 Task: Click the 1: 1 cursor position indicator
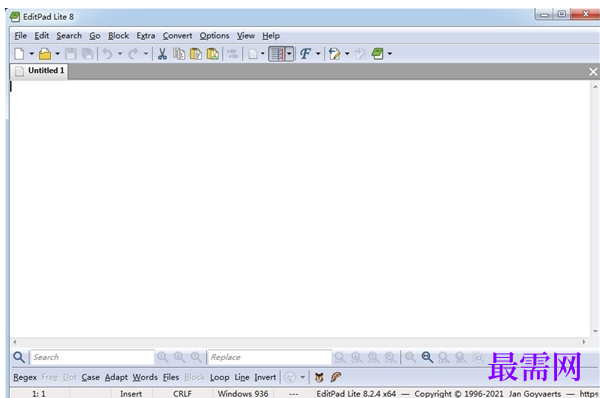pyautogui.click(x=39, y=393)
